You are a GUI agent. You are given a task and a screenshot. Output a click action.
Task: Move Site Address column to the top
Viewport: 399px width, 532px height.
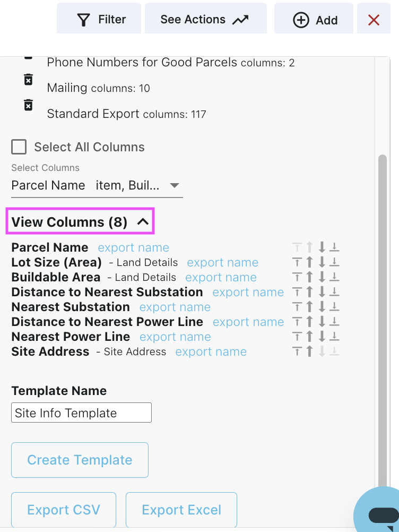297,351
